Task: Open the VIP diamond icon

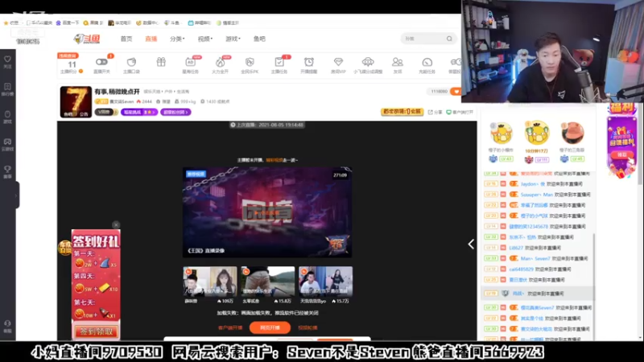Action: (x=338, y=62)
